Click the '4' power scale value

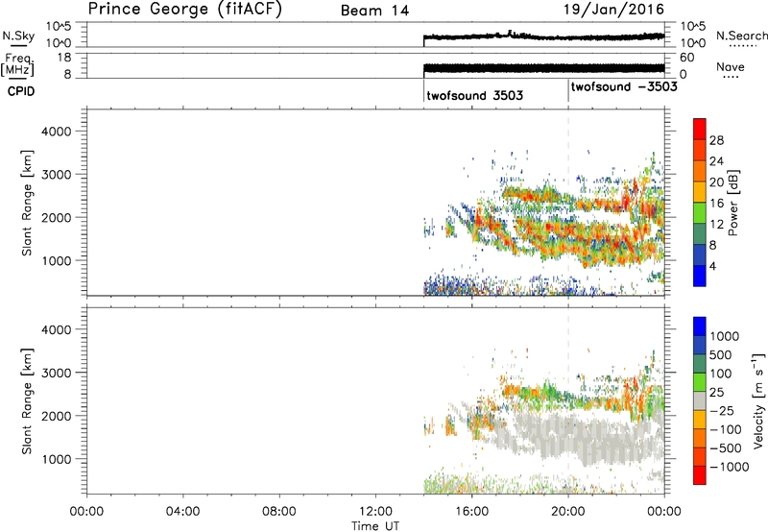(x=712, y=266)
